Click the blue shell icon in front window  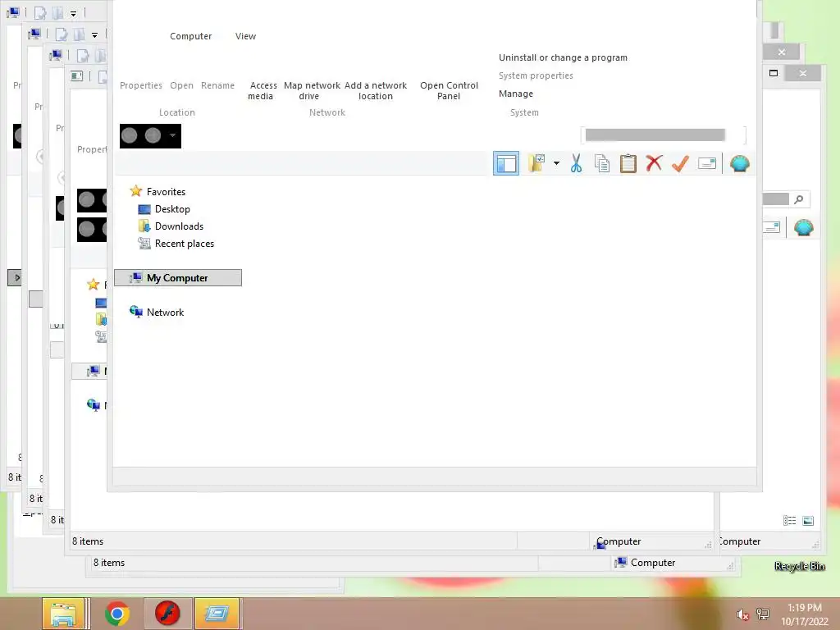(x=739, y=163)
